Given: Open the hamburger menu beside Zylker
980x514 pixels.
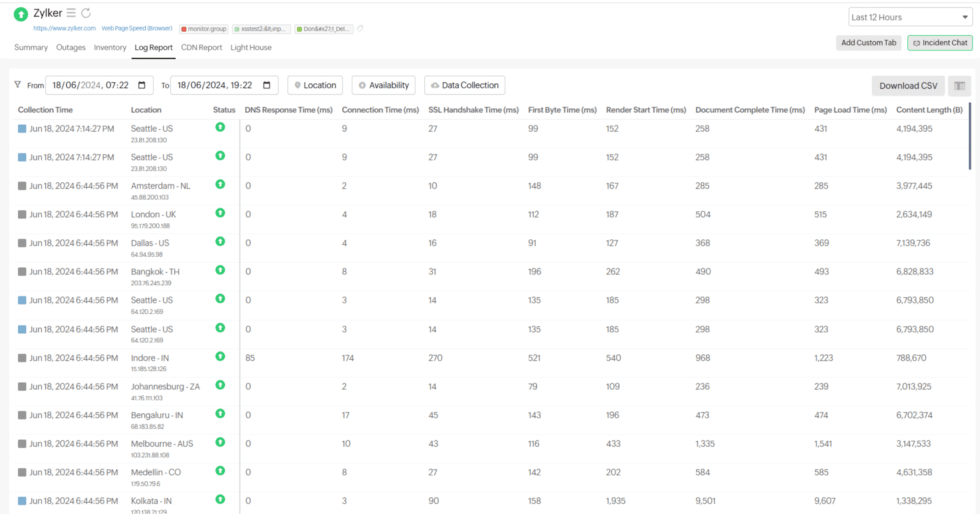Looking at the screenshot, I should click(71, 13).
